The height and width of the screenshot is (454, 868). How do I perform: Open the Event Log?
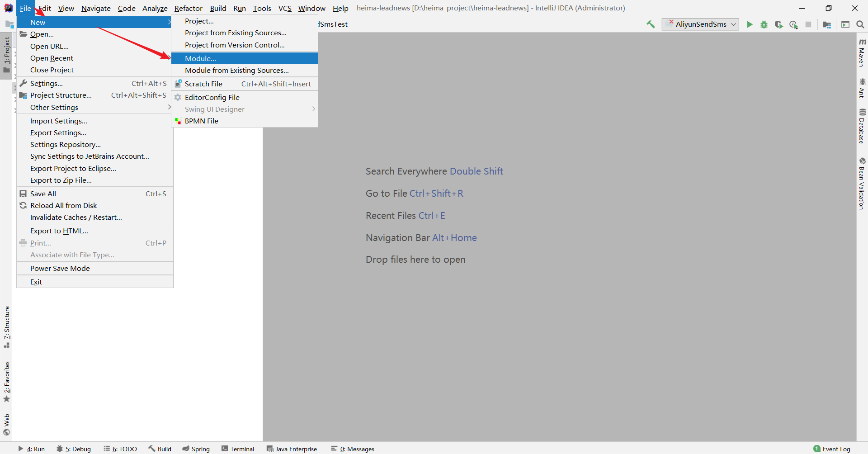(x=832, y=449)
